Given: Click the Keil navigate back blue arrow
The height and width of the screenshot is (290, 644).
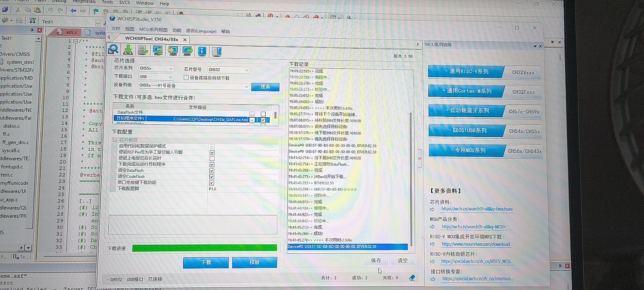Looking at the screenshot, I should point(73,11).
